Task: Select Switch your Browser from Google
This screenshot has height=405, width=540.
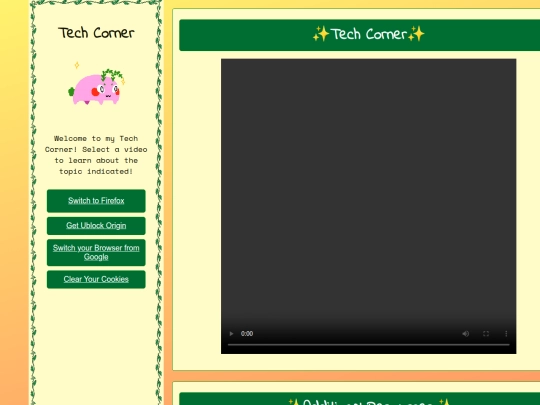Action: [x=96, y=252]
